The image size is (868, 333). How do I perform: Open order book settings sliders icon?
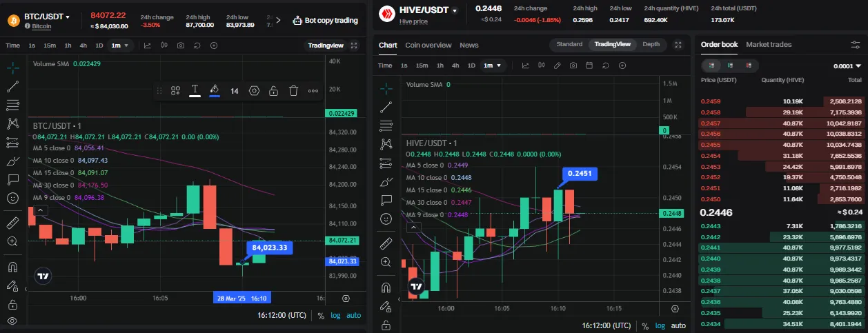(x=856, y=45)
